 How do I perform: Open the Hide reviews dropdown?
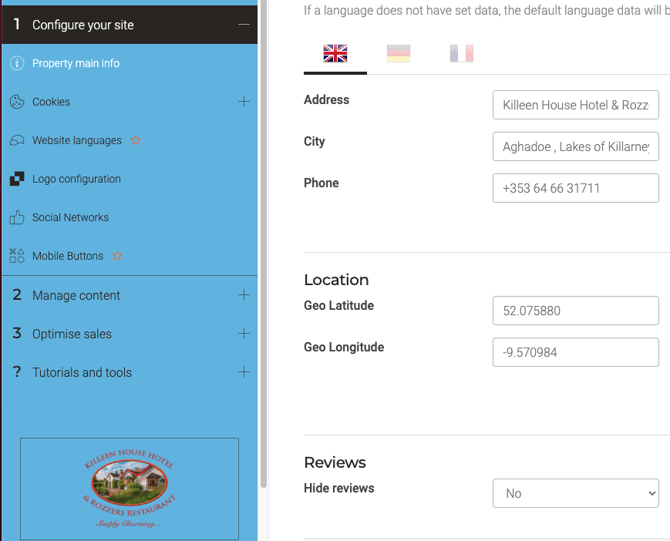pyautogui.click(x=575, y=493)
